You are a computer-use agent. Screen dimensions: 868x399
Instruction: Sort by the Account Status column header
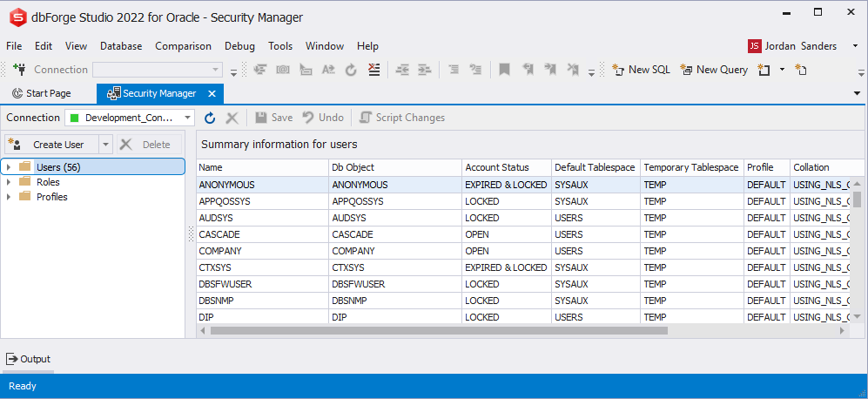coord(507,167)
